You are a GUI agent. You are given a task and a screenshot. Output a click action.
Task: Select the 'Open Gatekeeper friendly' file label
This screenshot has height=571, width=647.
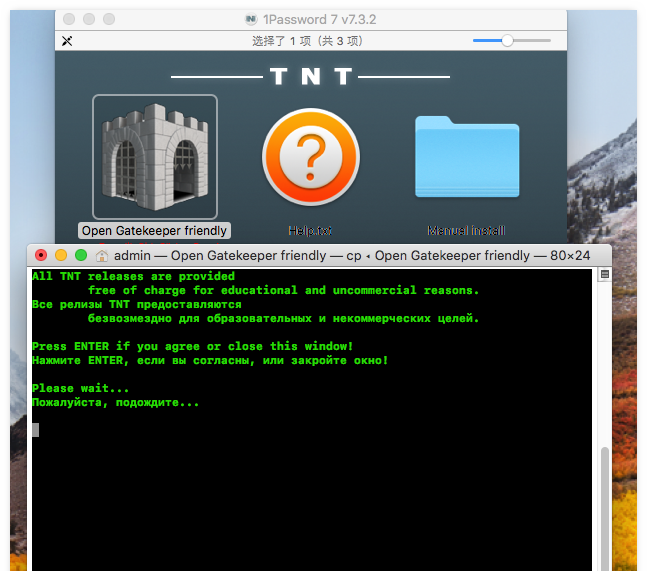coord(154,231)
